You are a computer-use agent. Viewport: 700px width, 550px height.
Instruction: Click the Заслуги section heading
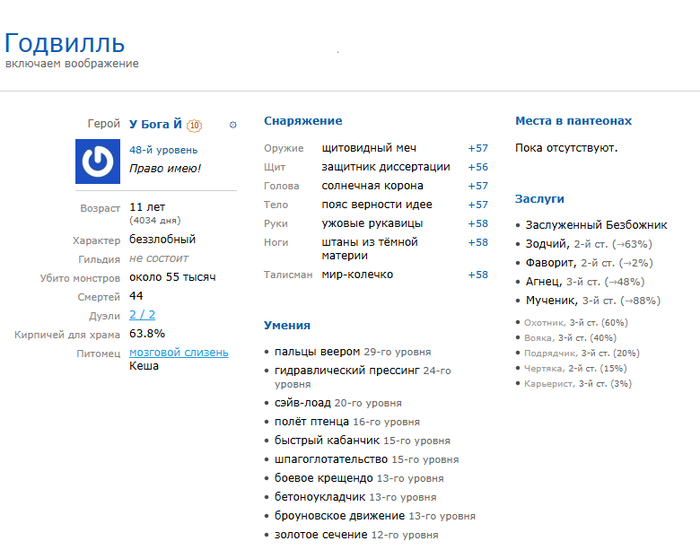click(x=539, y=199)
